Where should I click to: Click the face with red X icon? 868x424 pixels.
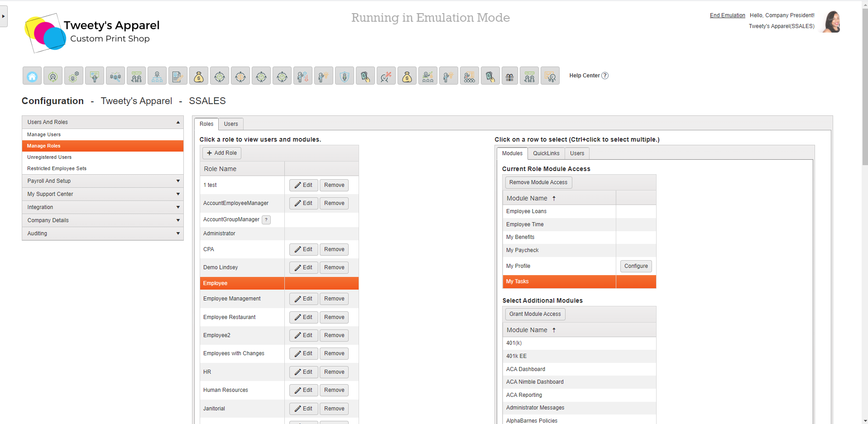386,76
